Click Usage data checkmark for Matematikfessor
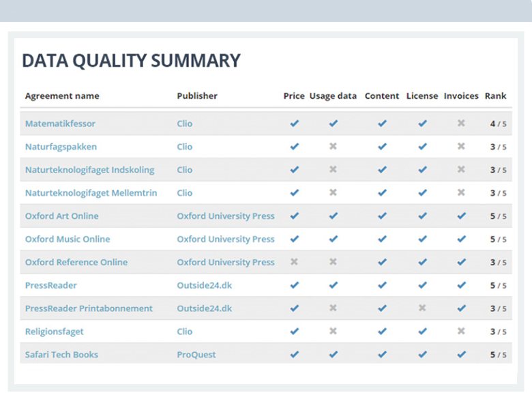 click(334, 123)
